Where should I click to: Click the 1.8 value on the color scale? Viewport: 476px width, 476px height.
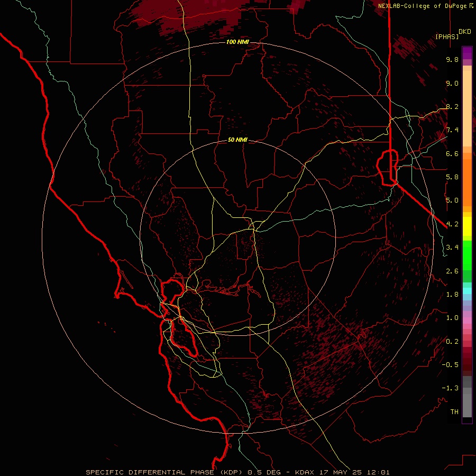[452, 295]
